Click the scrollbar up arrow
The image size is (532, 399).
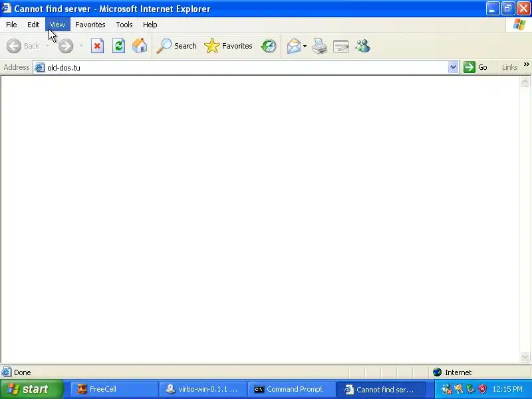[525, 82]
